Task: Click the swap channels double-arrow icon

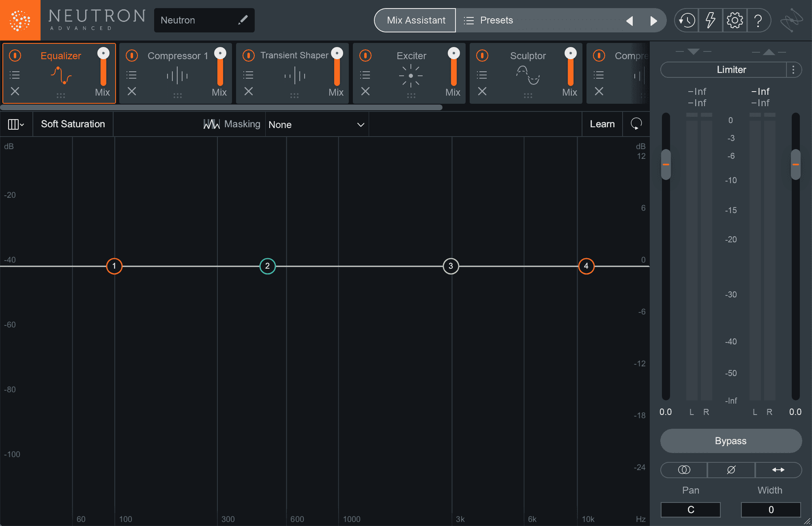Action: click(778, 470)
